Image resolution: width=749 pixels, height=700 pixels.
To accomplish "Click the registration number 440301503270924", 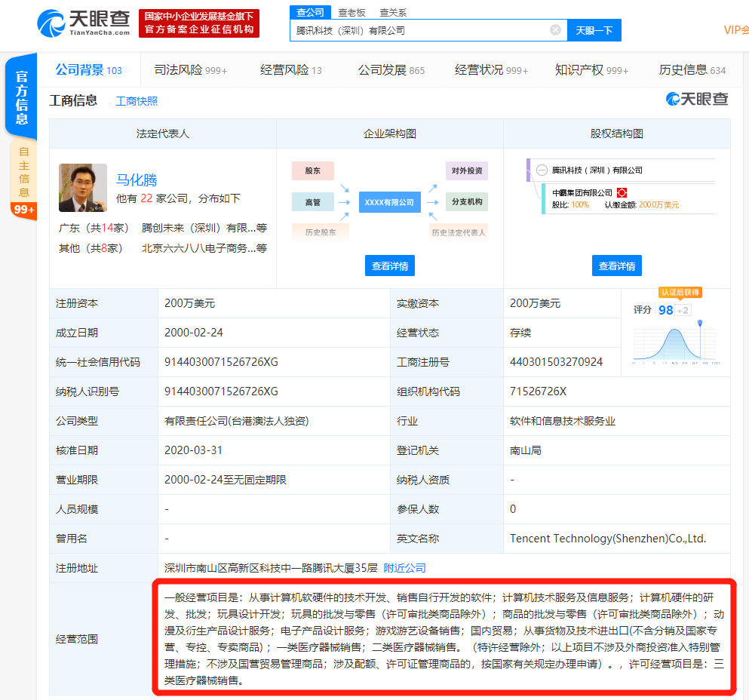I will (x=556, y=362).
